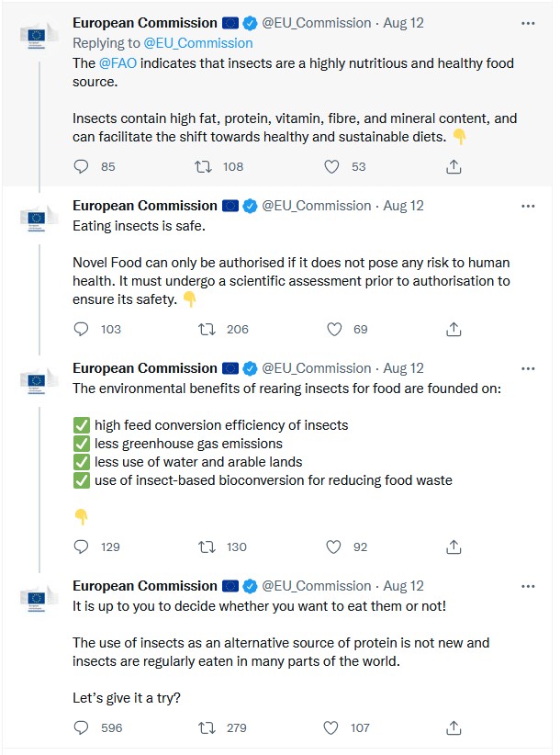Retweet the tweet with 206 retweets
The height and width of the screenshot is (755, 560).
pyautogui.click(x=207, y=330)
